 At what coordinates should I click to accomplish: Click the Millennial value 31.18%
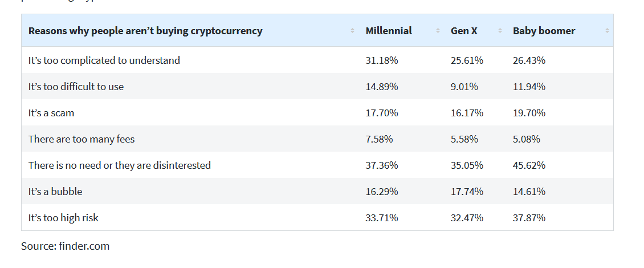click(x=382, y=60)
